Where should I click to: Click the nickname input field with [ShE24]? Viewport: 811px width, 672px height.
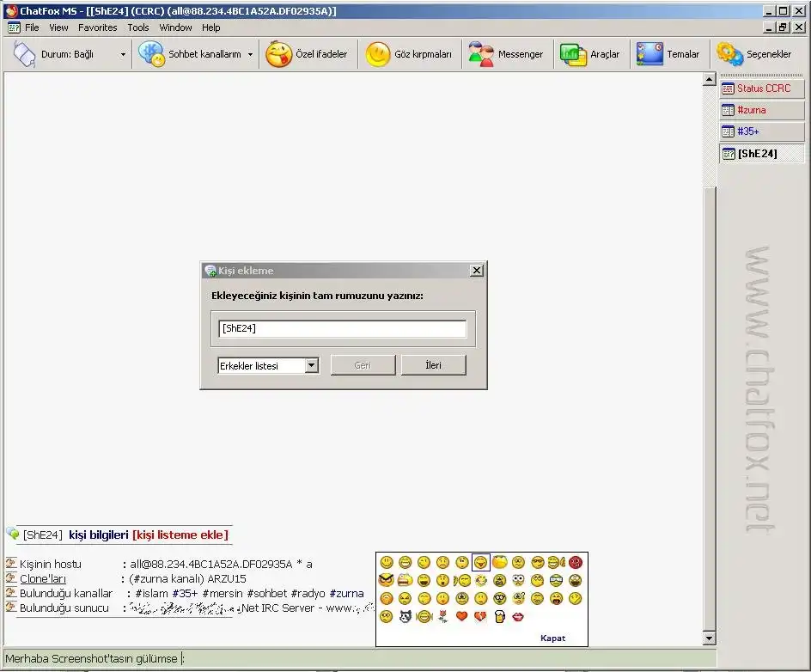click(343, 328)
